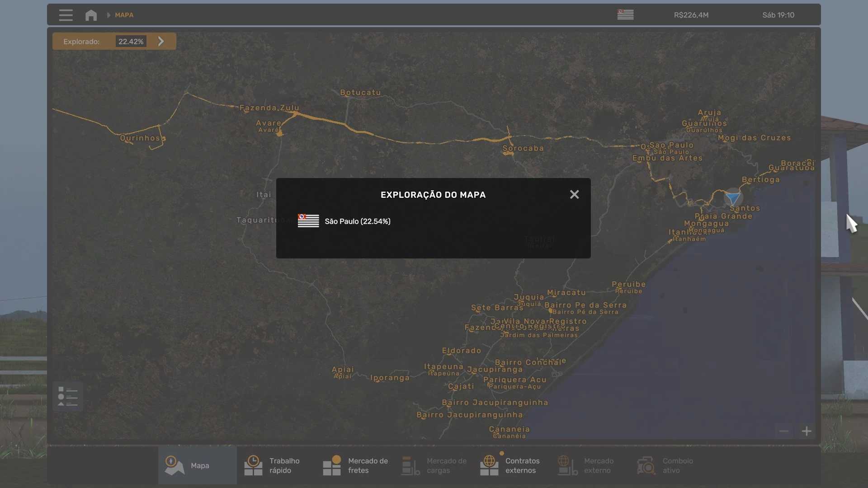Click the São Paulo flag in top bar
Viewport: 868px width, 488px height.
[x=625, y=15]
